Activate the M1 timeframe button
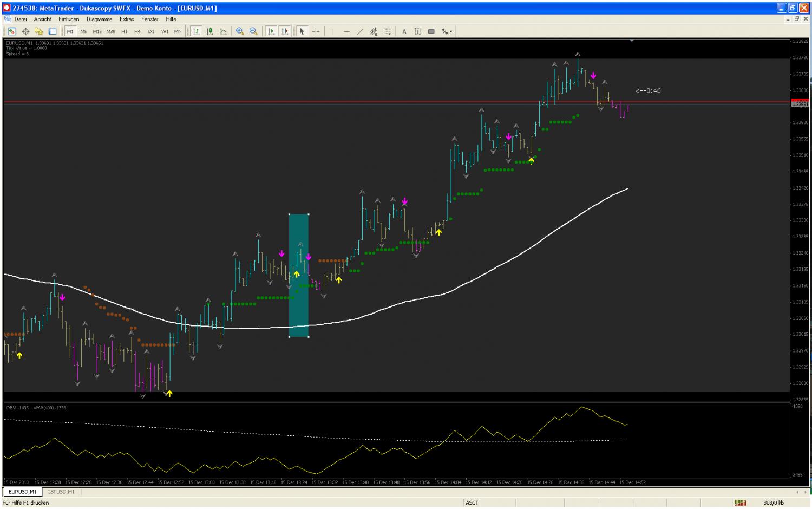 pyautogui.click(x=70, y=31)
